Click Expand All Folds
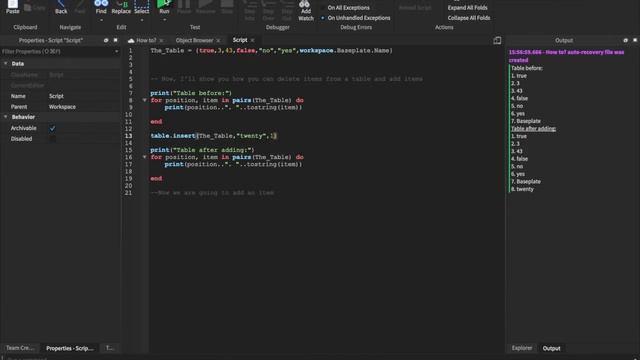640x360 pixels. (467, 8)
